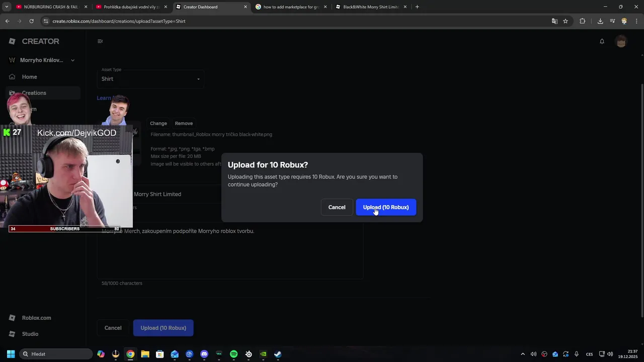Open Discord from the taskbar
This screenshot has height=362, width=644.
point(204,354)
